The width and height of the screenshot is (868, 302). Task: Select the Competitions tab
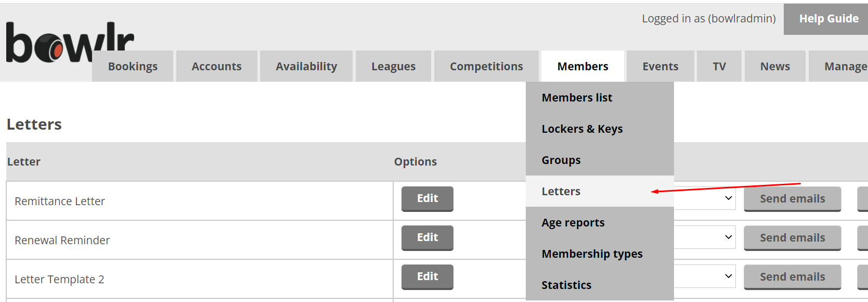486,67
